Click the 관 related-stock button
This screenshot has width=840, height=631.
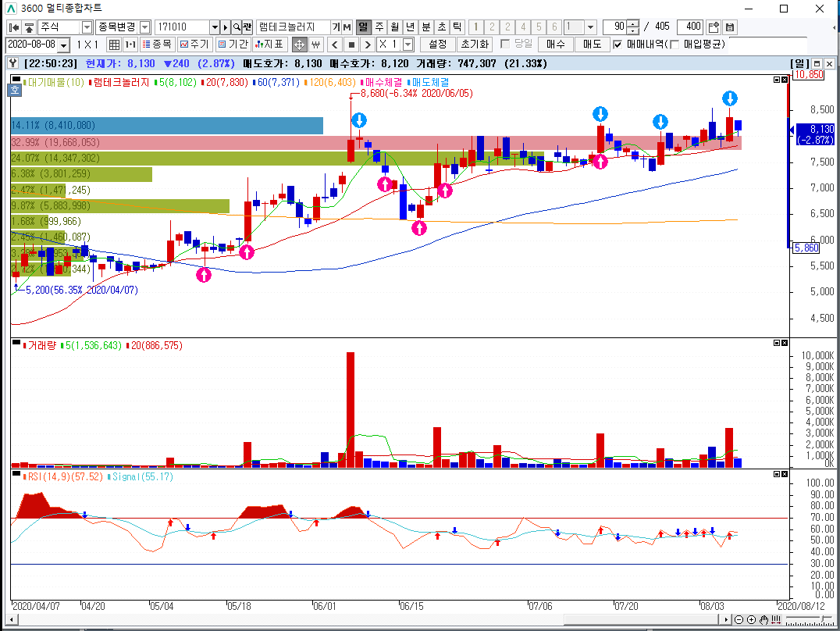coord(247,27)
